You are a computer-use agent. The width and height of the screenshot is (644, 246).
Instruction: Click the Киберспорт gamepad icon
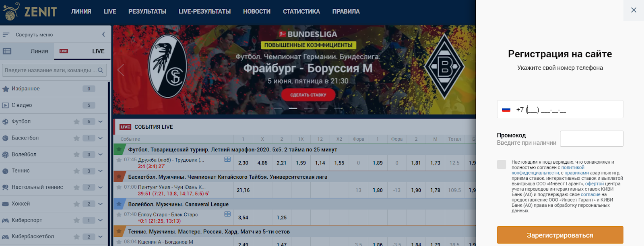(x=6, y=220)
